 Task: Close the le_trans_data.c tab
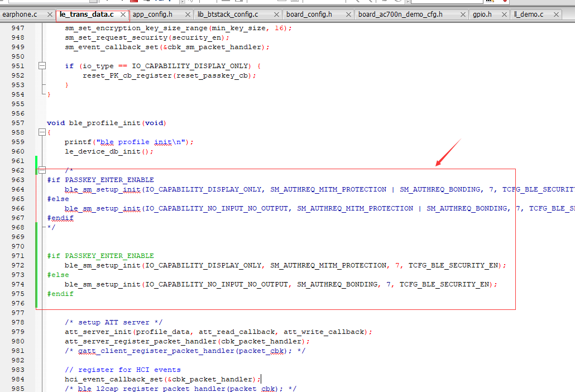click(x=123, y=15)
